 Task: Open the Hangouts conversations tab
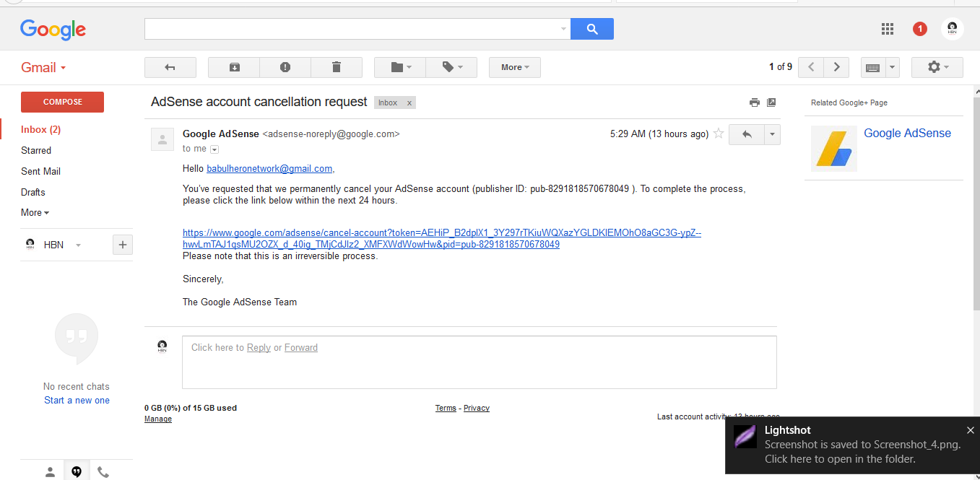click(77, 472)
